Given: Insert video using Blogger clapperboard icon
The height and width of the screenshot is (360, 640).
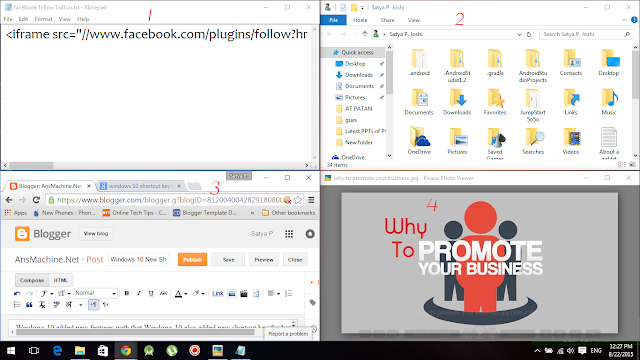Looking at the screenshot, I should (x=244, y=293).
